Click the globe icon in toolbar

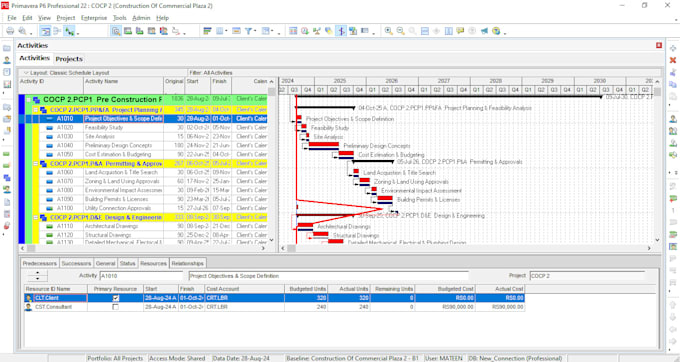[x=496, y=31]
